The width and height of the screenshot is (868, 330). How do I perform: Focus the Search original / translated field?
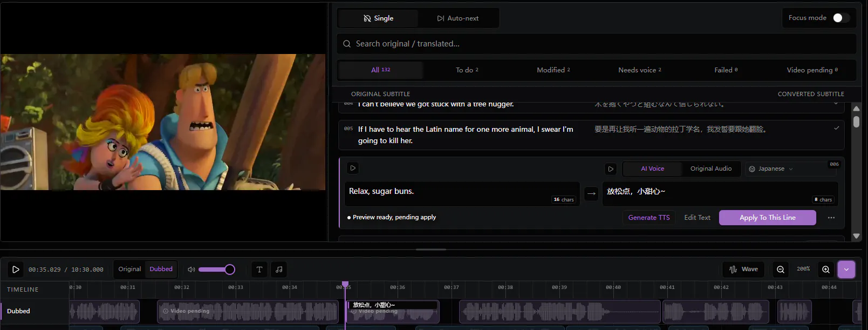597,44
